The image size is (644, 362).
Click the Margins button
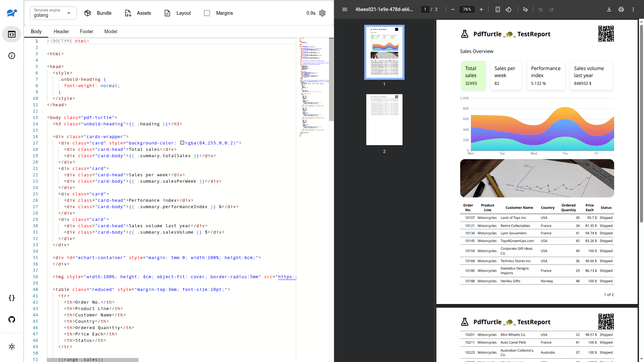point(218,13)
